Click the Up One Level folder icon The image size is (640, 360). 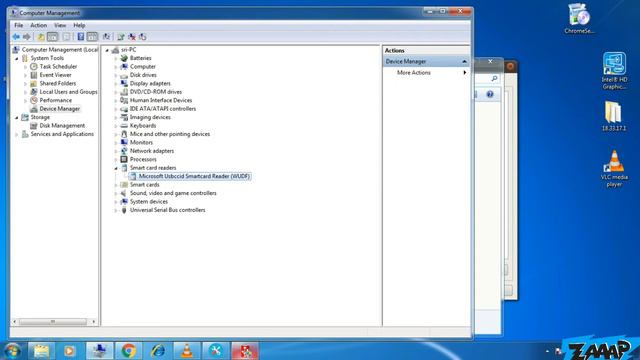(41, 37)
